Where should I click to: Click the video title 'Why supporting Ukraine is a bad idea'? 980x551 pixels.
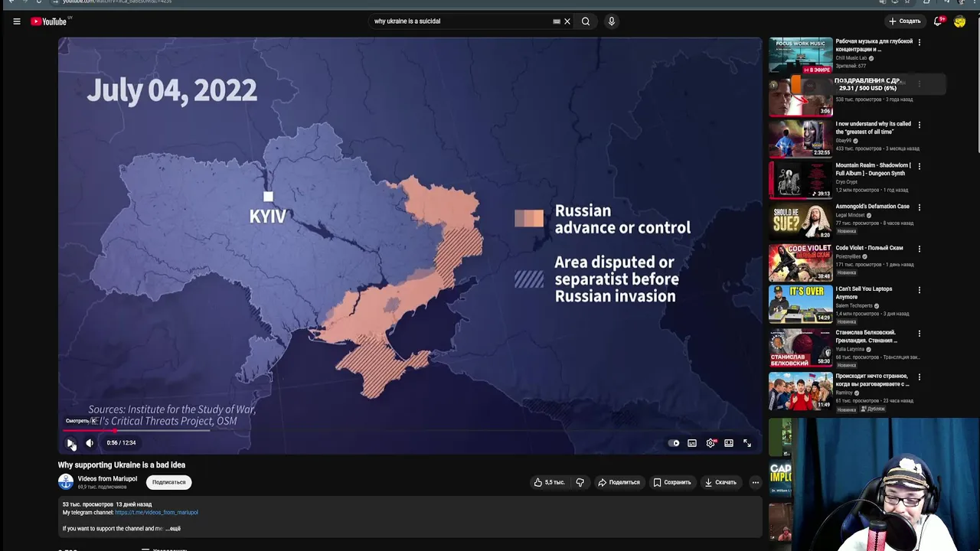click(x=122, y=465)
